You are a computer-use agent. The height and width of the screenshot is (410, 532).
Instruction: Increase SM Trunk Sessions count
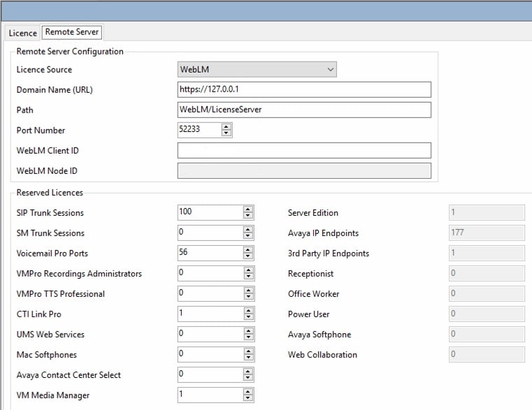pos(248,229)
